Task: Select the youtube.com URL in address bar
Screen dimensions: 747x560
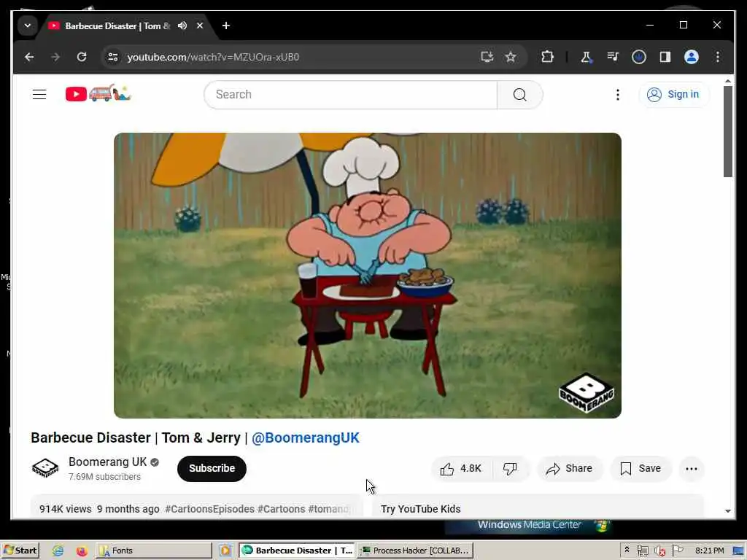Action: coord(213,57)
